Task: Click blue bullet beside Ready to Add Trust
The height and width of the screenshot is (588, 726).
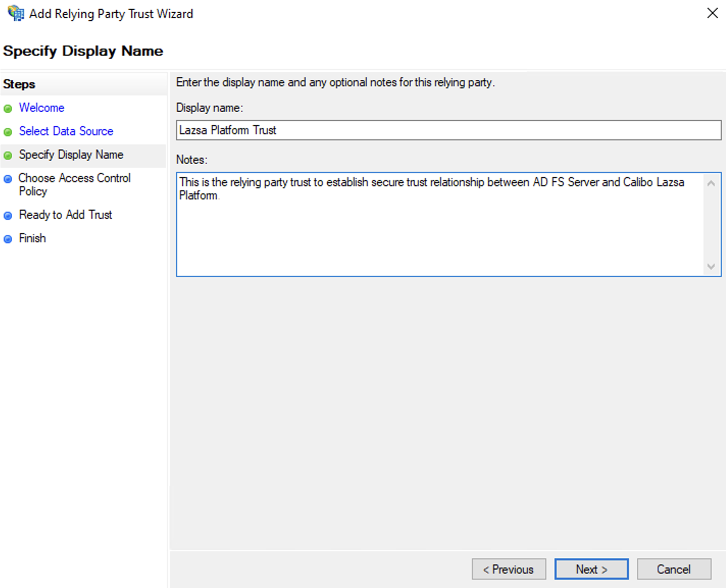Action: pyautogui.click(x=8, y=216)
